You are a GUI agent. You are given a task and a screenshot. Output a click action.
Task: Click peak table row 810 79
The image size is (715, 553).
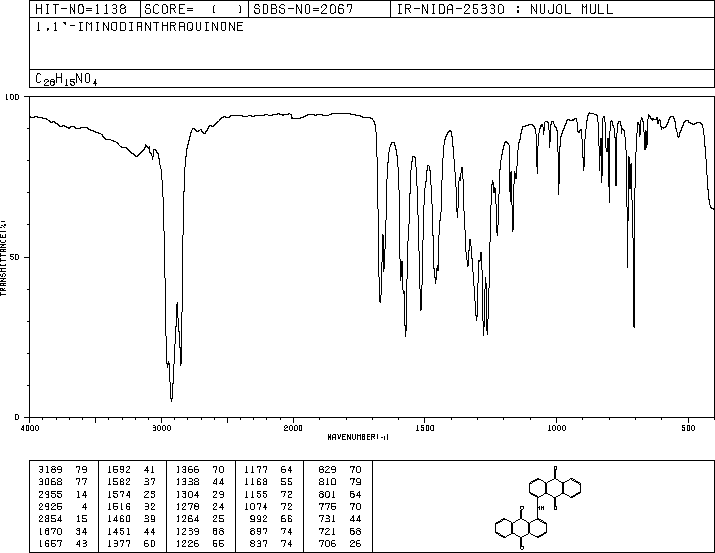tap(340, 482)
